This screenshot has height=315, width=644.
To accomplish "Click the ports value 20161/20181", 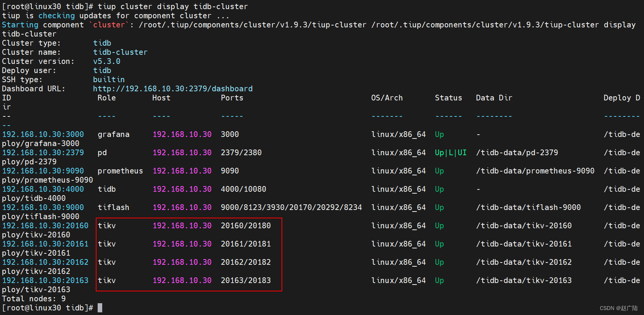I will point(246,244).
